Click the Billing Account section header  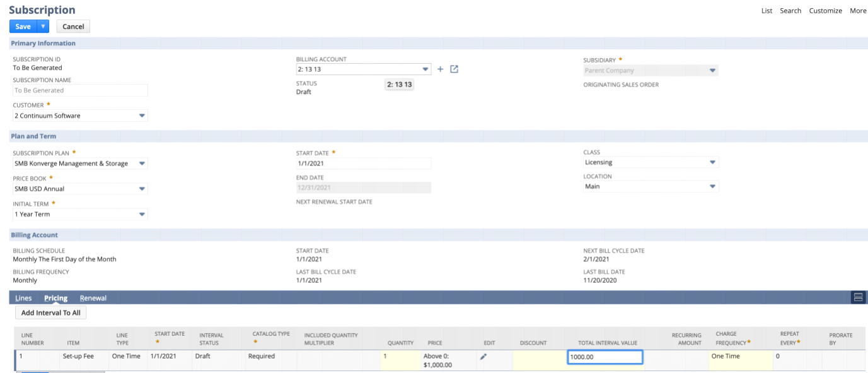tap(439, 235)
